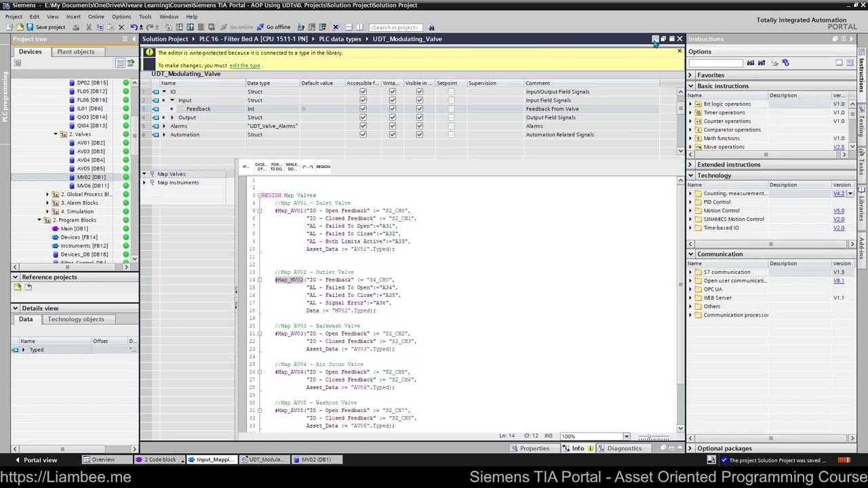Click the Delete X icon in toolbar
Image resolution: width=868 pixels, height=488 pixels.
[x=121, y=27]
